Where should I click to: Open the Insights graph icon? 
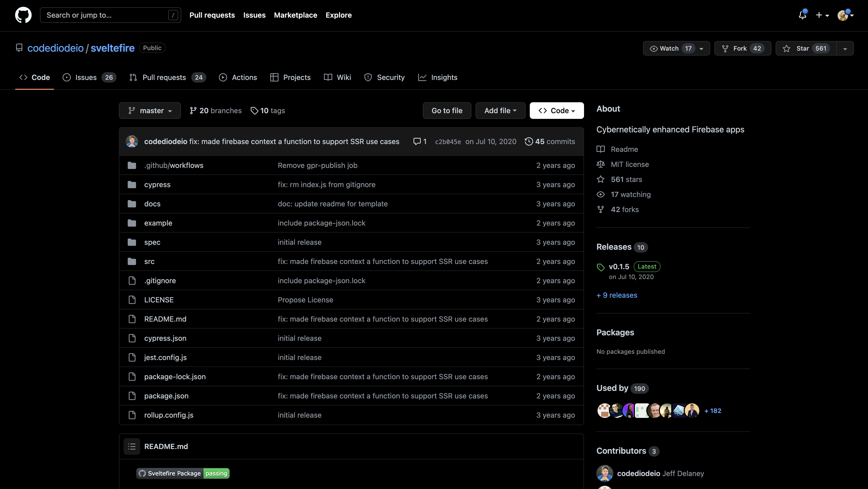pos(423,77)
